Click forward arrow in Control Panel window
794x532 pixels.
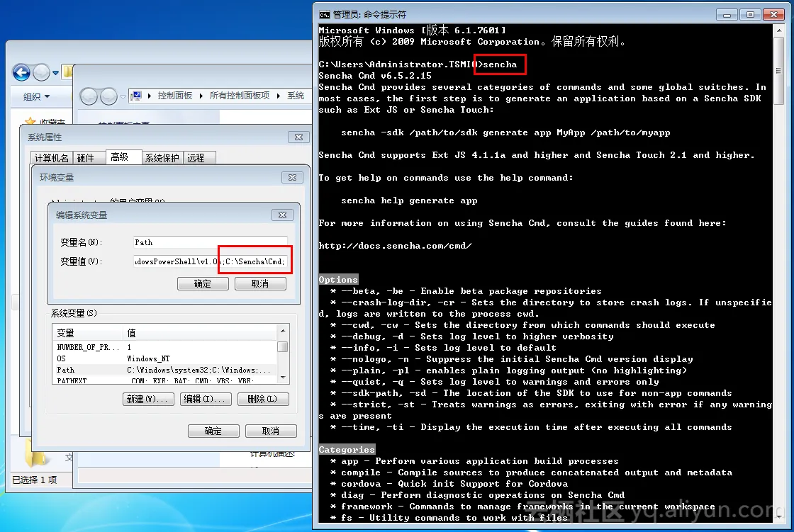108,96
